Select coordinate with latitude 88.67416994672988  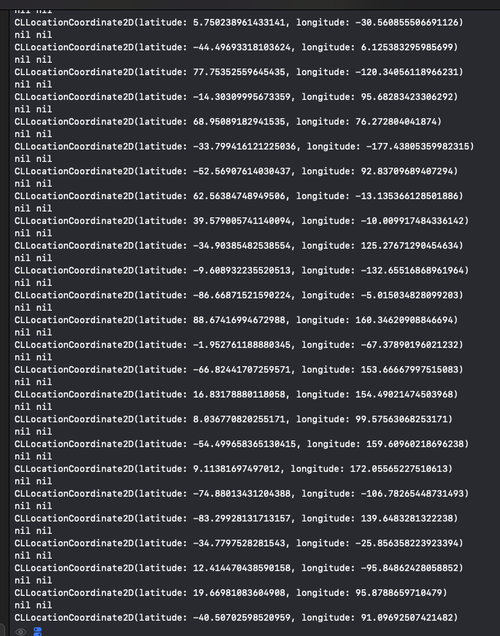tap(236, 320)
